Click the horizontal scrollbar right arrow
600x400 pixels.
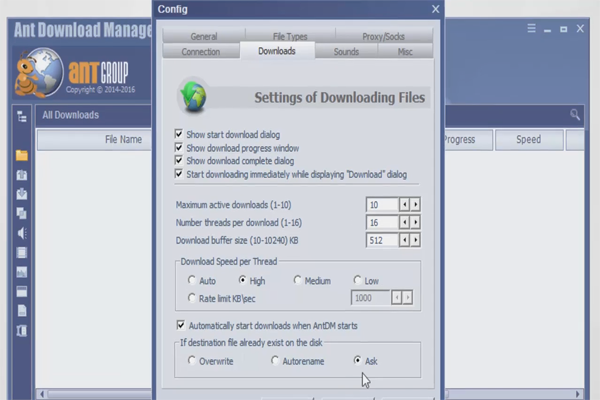pyautogui.click(x=577, y=394)
